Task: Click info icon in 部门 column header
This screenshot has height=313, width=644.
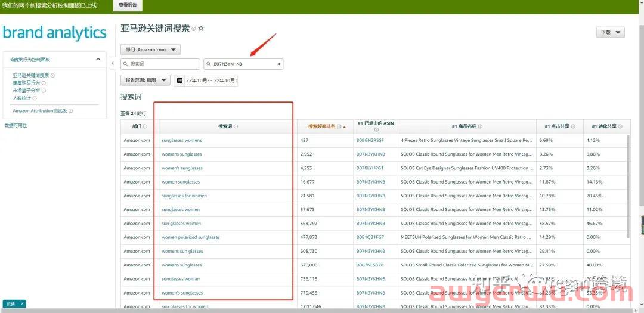Action: [x=145, y=126]
